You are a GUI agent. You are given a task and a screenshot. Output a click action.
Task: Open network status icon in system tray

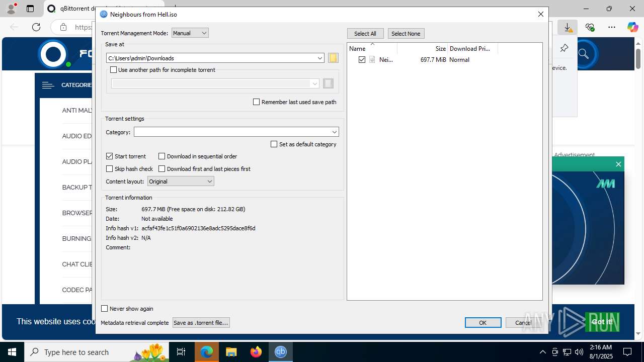coord(567,352)
